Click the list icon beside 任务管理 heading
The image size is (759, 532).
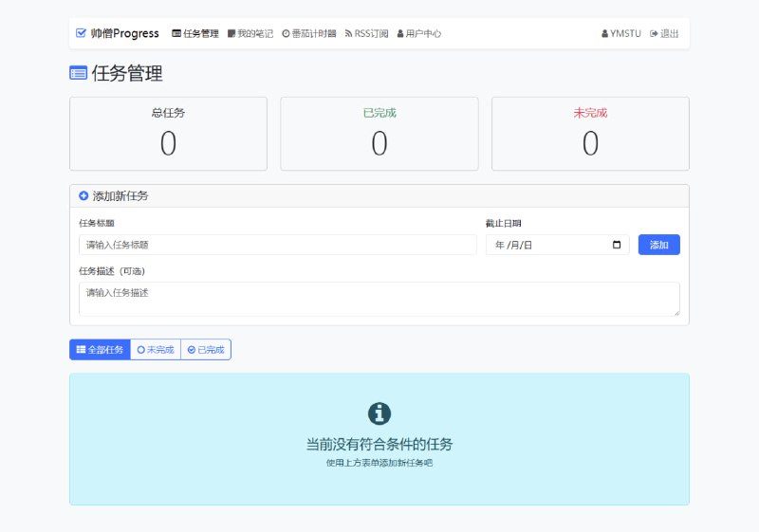click(79, 73)
